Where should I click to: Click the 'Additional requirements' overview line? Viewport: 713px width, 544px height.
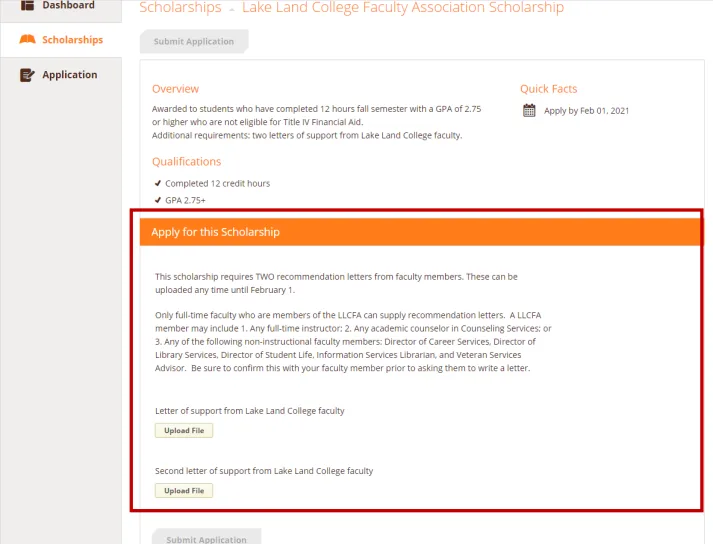[307, 136]
